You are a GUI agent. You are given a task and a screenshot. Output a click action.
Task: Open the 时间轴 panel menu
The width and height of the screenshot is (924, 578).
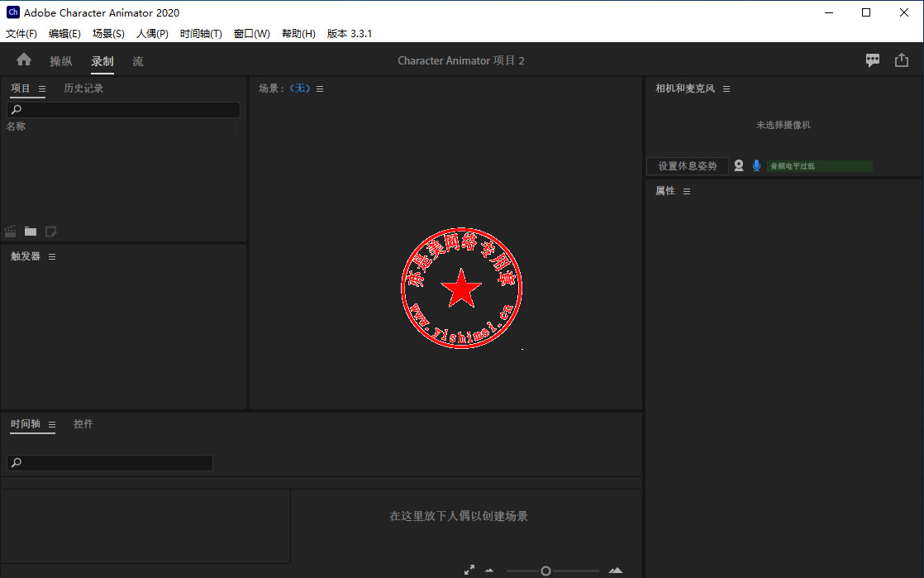point(52,425)
